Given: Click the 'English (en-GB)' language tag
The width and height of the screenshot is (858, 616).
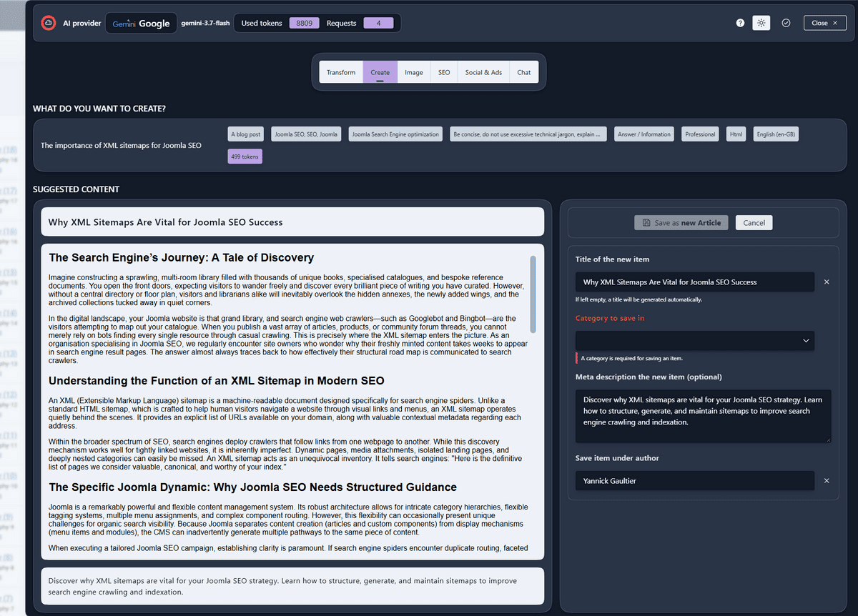Looking at the screenshot, I should (776, 134).
